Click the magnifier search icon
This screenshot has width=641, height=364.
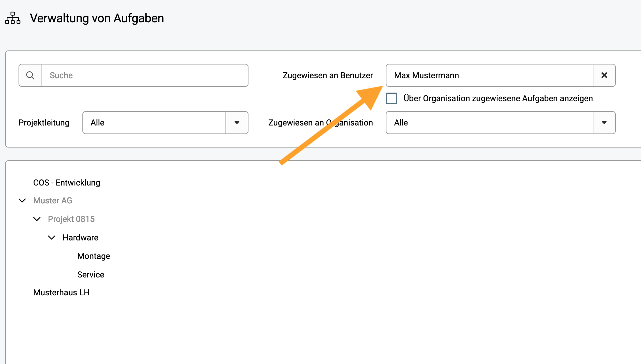pyautogui.click(x=30, y=75)
